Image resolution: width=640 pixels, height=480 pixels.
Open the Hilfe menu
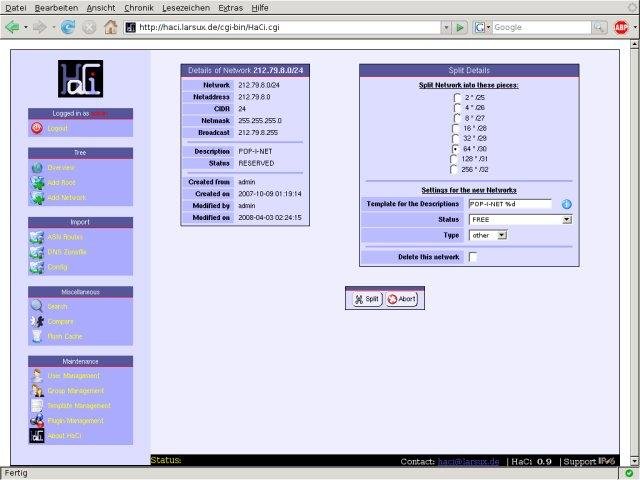(260, 8)
